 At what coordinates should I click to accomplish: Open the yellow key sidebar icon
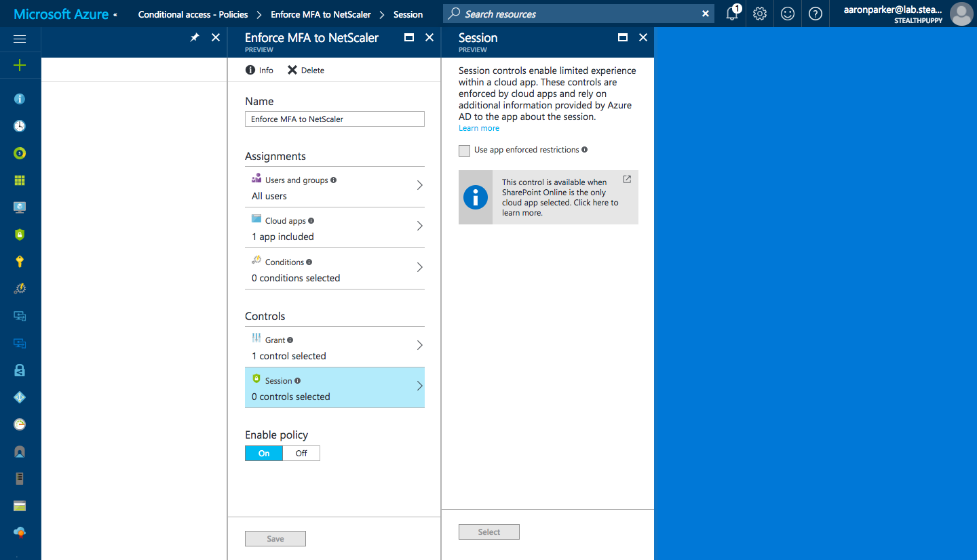point(20,262)
